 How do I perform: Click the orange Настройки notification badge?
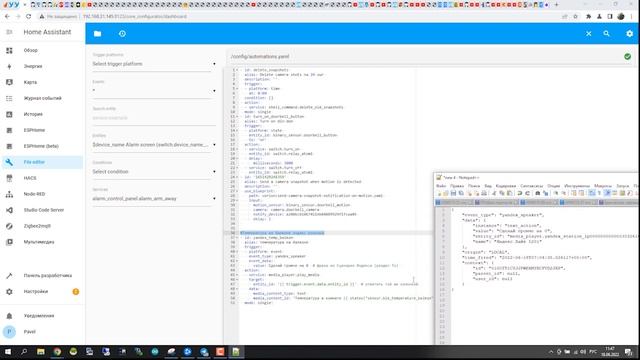[76, 291]
